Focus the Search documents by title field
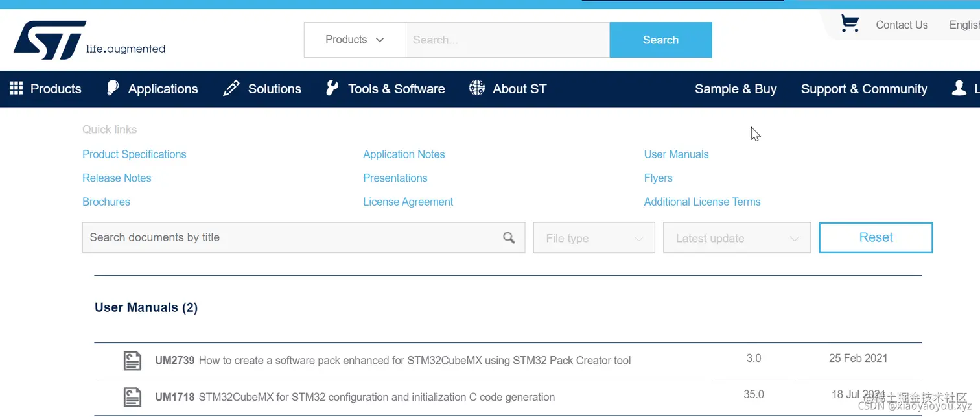 (x=303, y=237)
